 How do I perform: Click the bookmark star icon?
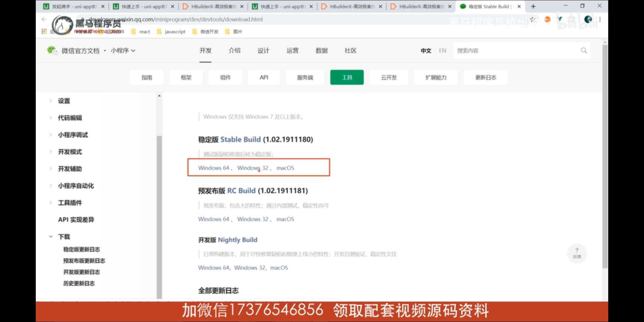(533, 20)
